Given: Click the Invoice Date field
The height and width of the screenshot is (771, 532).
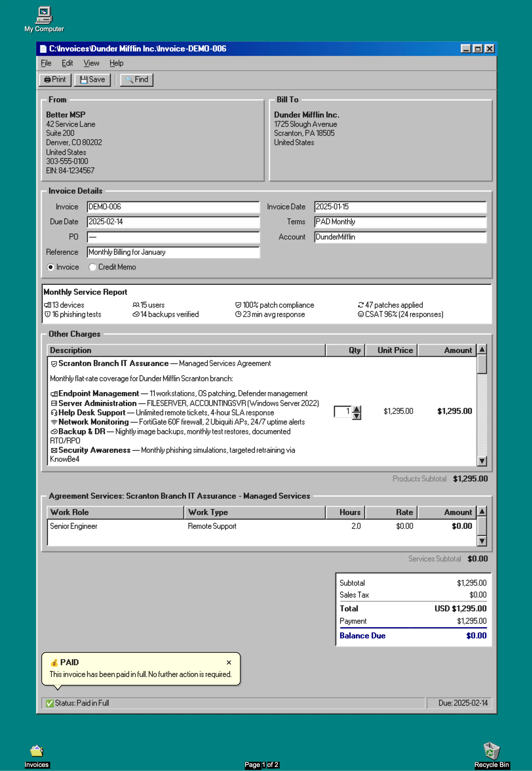Looking at the screenshot, I should tap(400, 207).
